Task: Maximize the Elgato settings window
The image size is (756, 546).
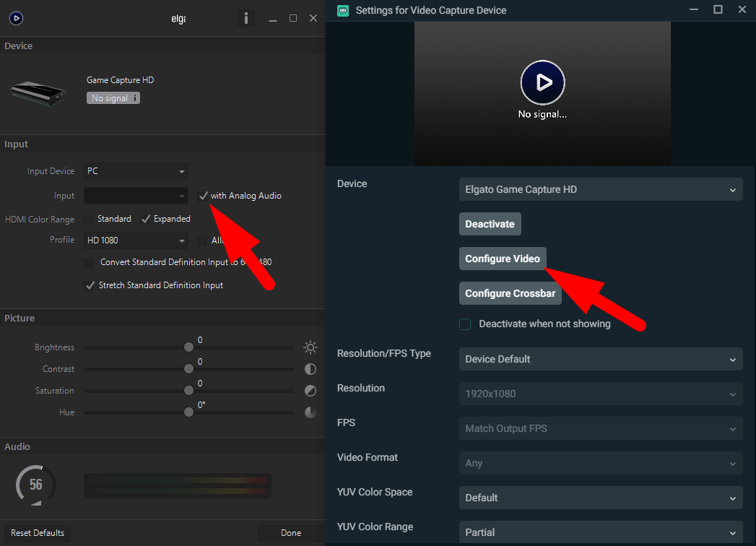Action: [293, 18]
